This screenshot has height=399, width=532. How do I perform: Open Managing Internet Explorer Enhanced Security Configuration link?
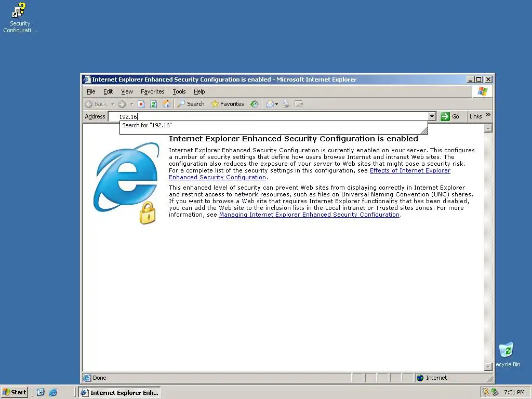(309, 215)
